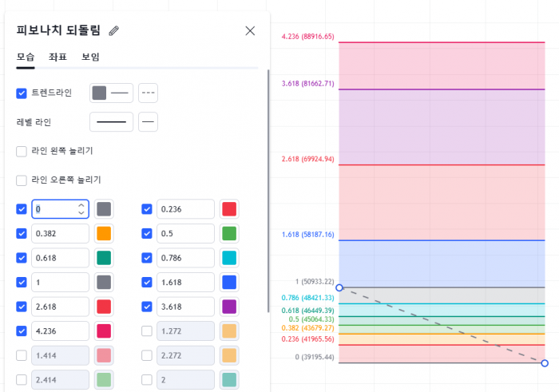Click the red color swatch for level 0.236

pos(229,209)
